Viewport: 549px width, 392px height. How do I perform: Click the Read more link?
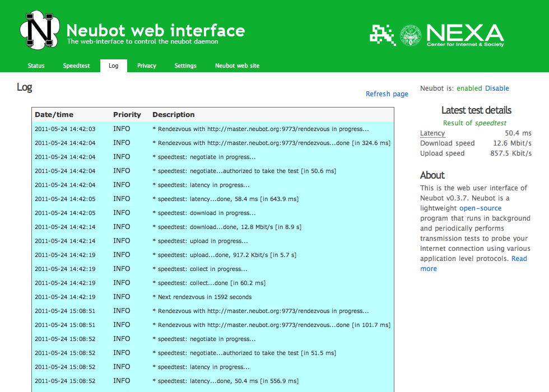tap(519, 258)
